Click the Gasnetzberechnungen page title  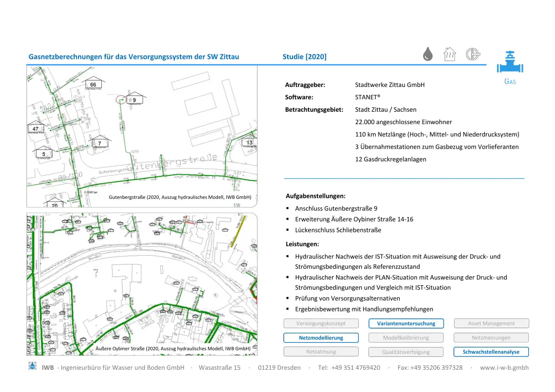(134, 57)
